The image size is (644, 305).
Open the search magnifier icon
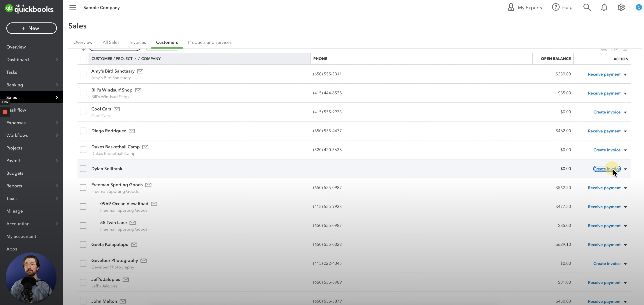coord(587,7)
